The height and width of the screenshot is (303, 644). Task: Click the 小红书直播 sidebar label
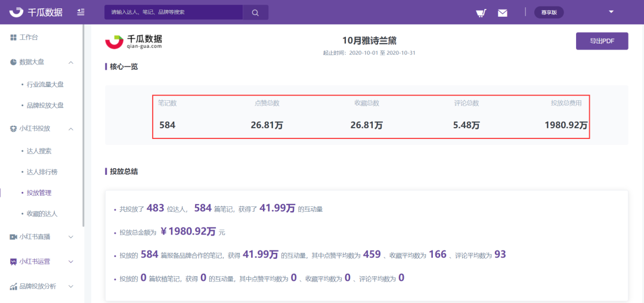(x=35, y=237)
